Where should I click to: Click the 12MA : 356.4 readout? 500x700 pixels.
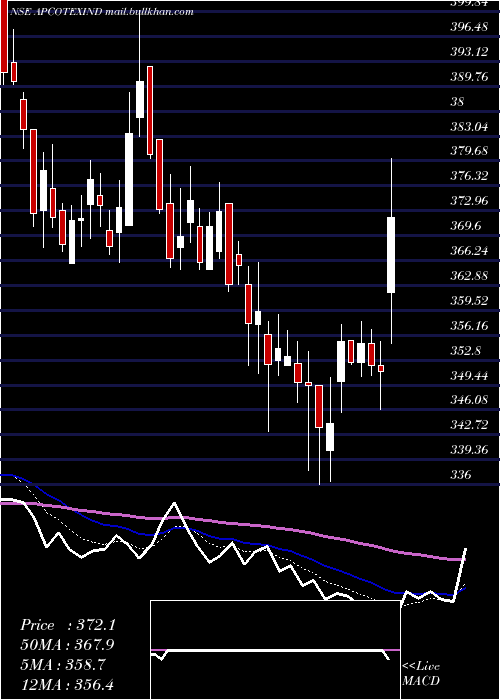pos(67,684)
